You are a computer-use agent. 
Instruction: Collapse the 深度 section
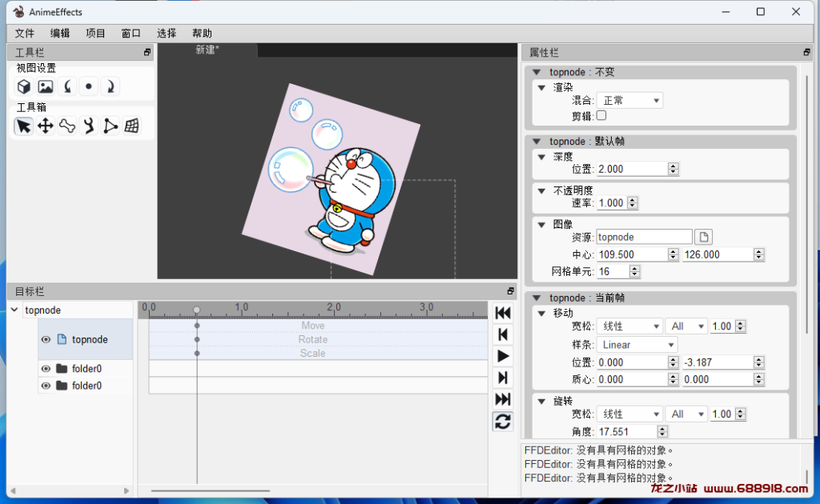(x=542, y=157)
